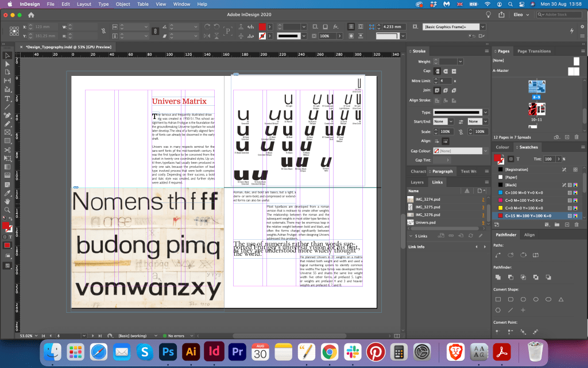Collapse the 5 Links disclosure arrow
This screenshot has height=368, width=588.
pos(410,236)
